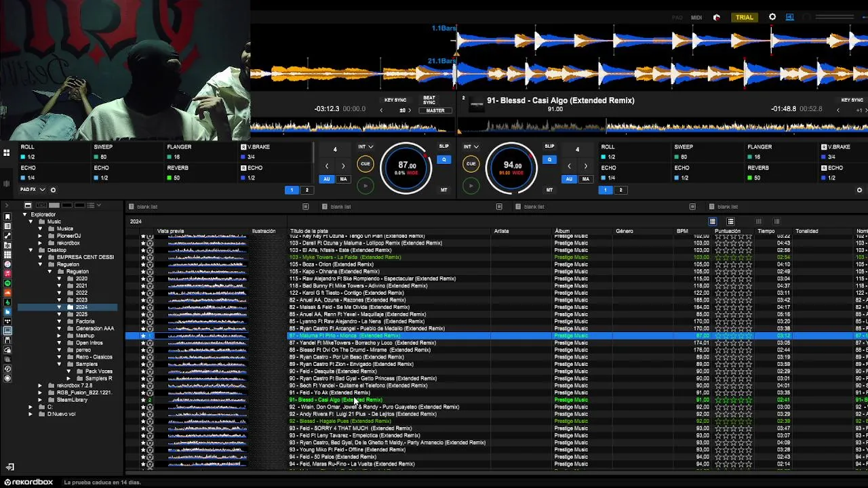Enable deck 1 BEAT SYNC

click(429, 100)
